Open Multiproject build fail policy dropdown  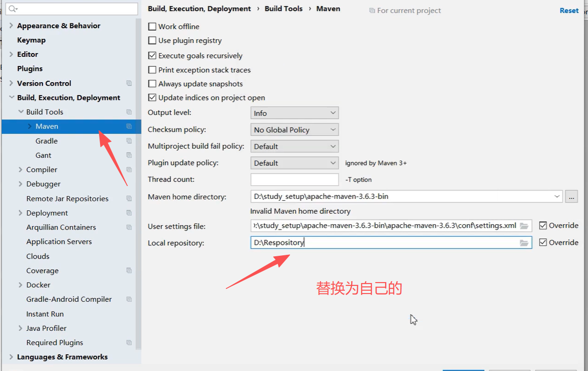tap(295, 146)
